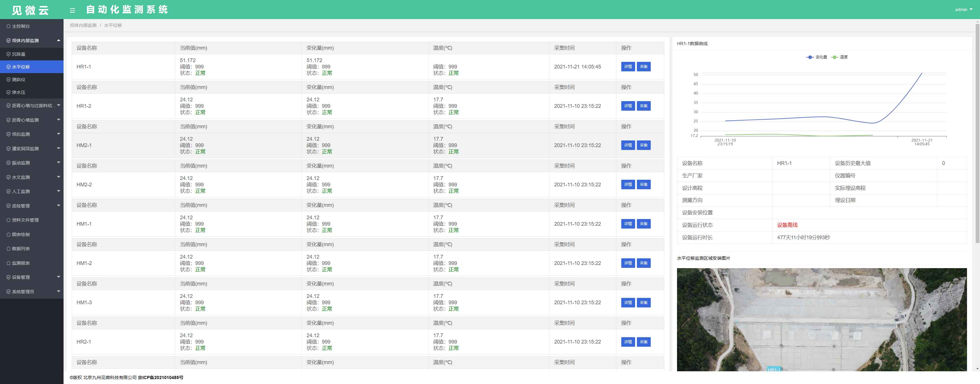Image resolution: width=980 pixels, height=384 pixels.
Task: Click the shield icon next to 渗水压
Action: 8,92
